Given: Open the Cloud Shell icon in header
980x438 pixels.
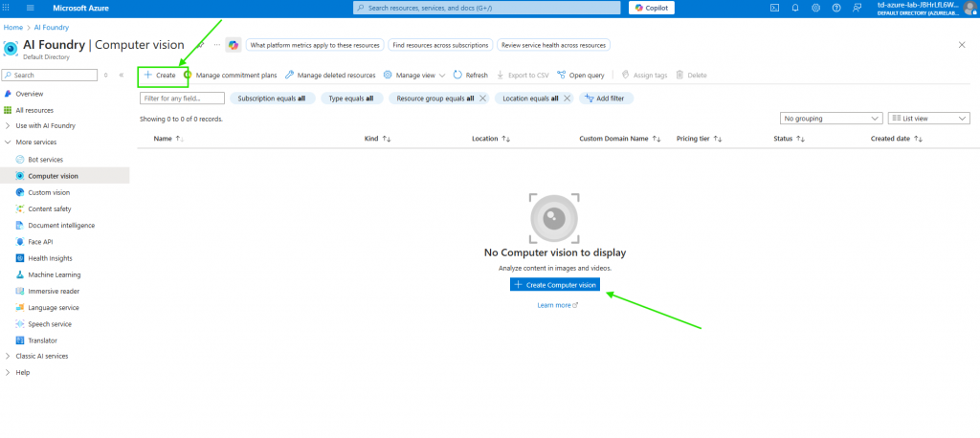Looking at the screenshot, I should (775, 8).
